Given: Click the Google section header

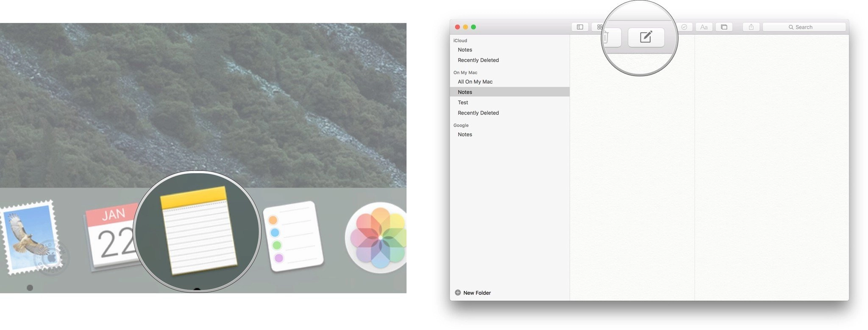Looking at the screenshot, I should [x=461, y=125].
